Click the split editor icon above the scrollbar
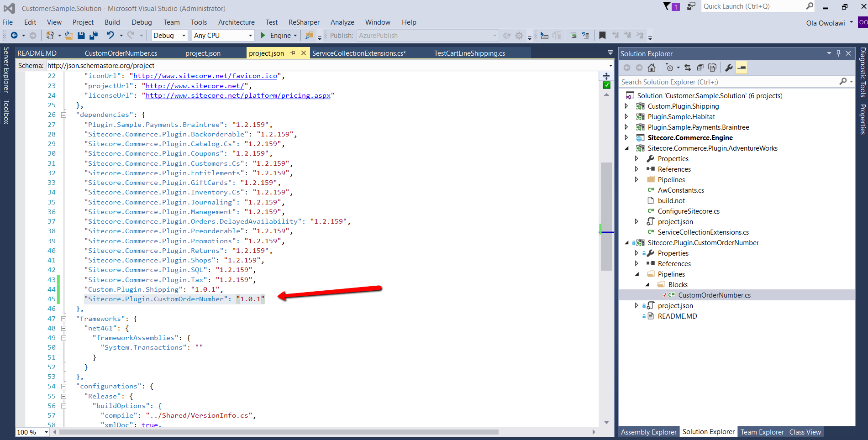 tap(606, 76)
